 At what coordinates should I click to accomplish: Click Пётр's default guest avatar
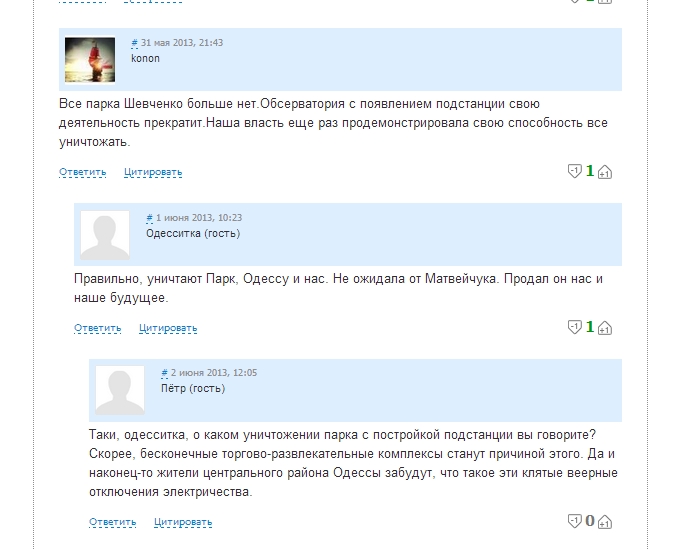point(120,390)
